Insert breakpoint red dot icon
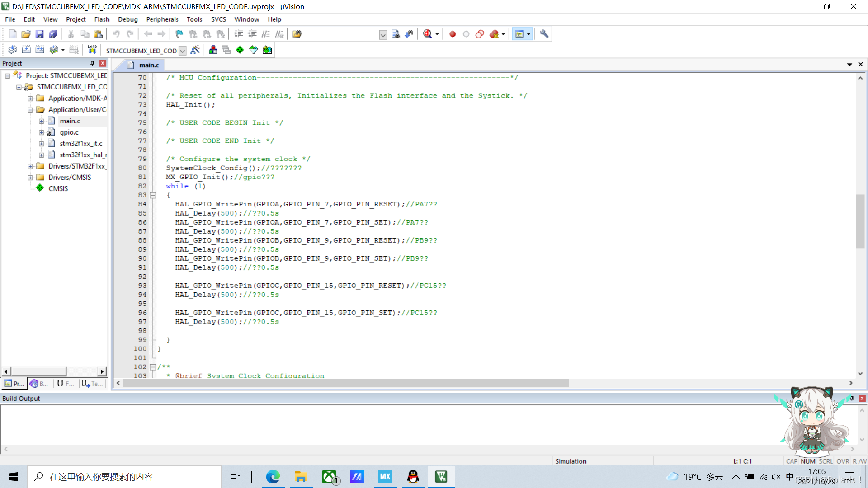The image size is (868, 488). coord(453,34)
